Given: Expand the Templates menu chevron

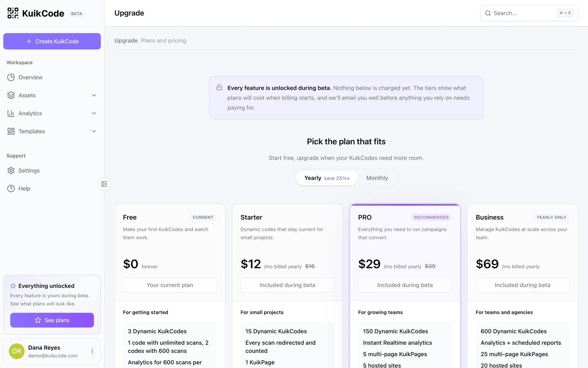Looking at the screenshot, I should coord(94,131).
